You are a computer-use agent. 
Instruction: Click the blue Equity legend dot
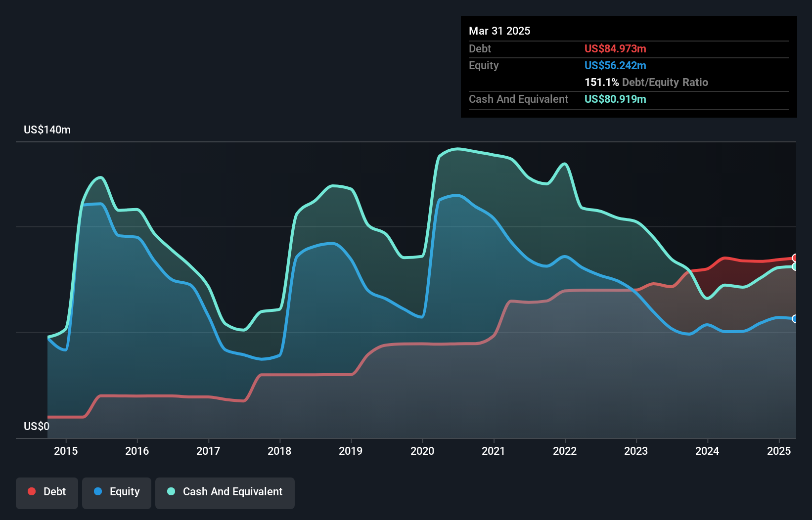98,491
